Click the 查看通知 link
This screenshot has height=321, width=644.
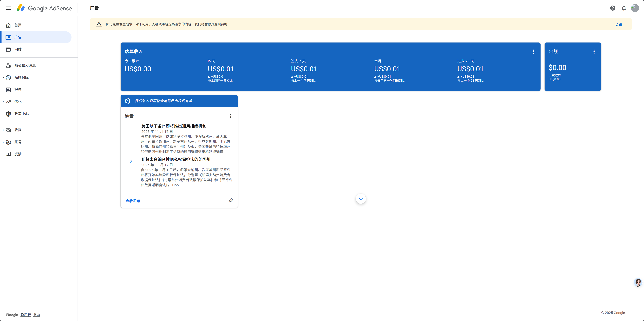point(133,201)
